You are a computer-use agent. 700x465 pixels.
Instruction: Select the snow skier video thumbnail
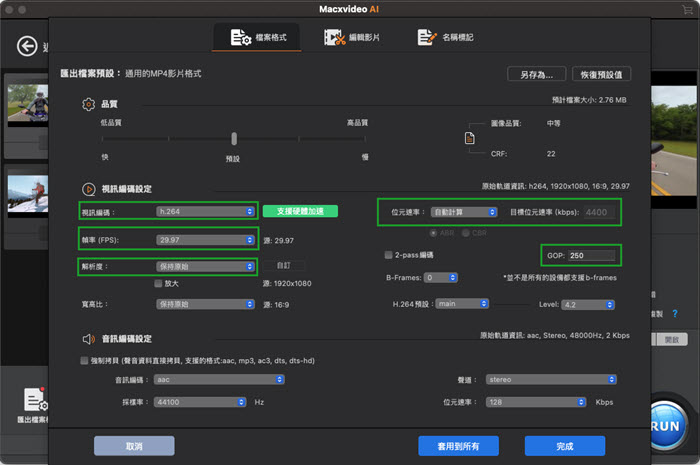coord(28,195)
